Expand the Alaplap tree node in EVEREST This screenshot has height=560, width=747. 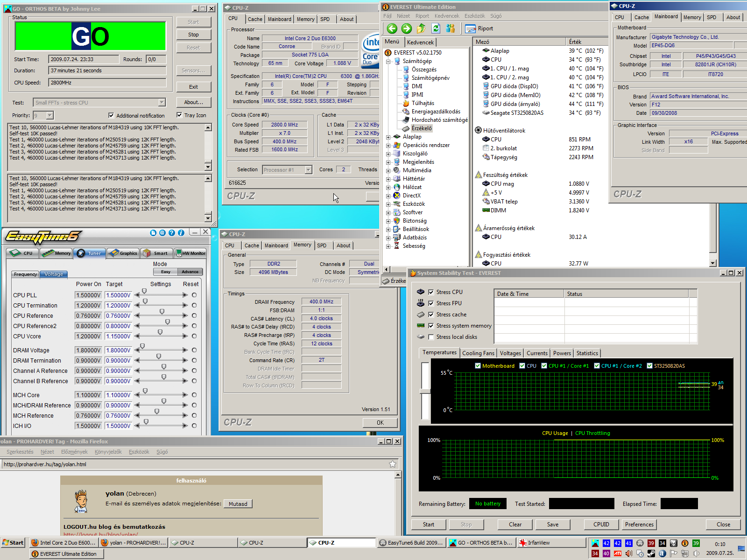(388, 137)
